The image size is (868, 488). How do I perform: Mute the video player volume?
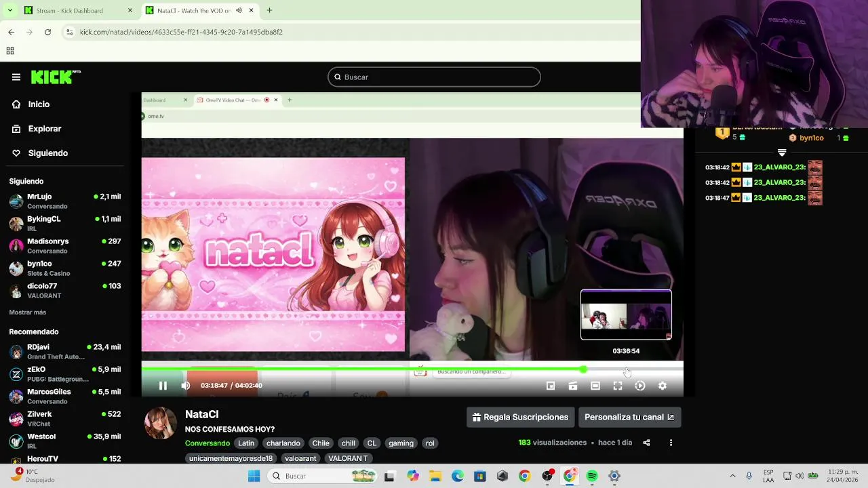coord(186,386)
